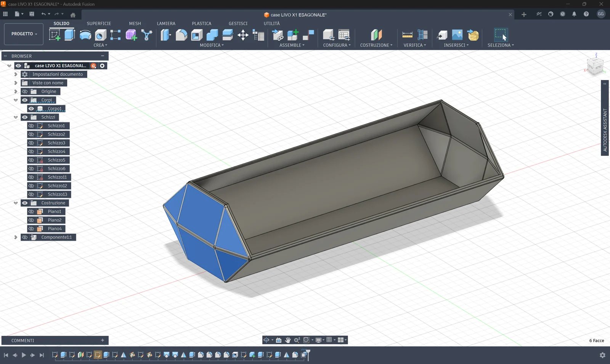610x364 pixels.
Task: Switch to the MESH tab
Action: coord(135,24)
